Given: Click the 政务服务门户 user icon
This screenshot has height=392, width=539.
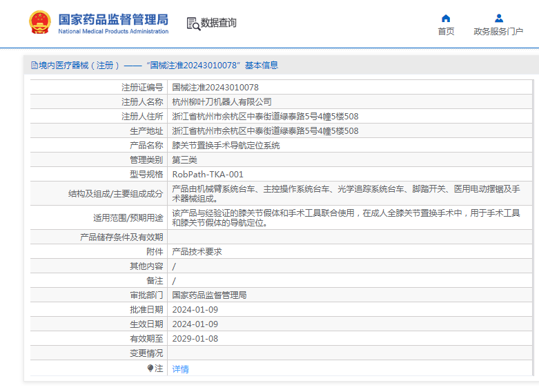Looking at the screenshot, I should pyautogui.click(x=499, y=18).
